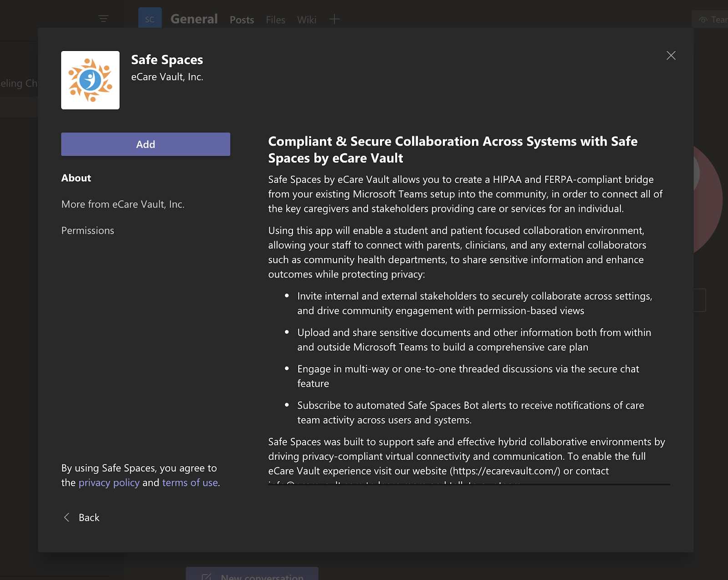Open More from eCare Vault, Inc.

point(123,204)
